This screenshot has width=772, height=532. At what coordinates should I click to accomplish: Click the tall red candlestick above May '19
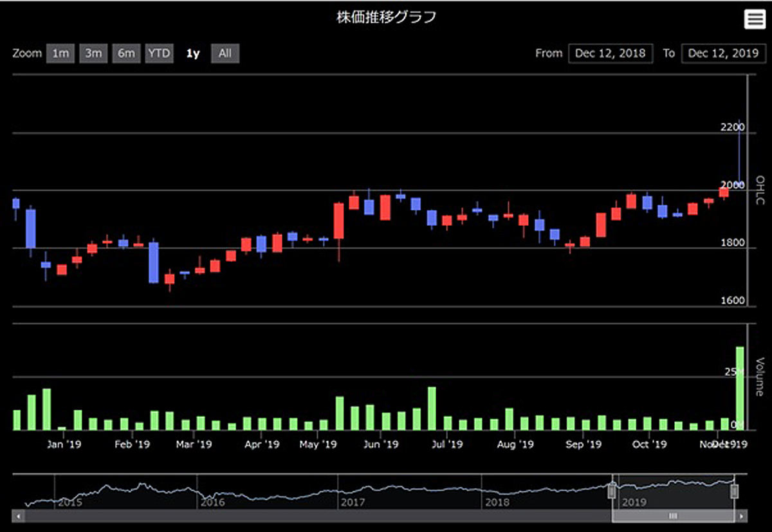point(338,221)
